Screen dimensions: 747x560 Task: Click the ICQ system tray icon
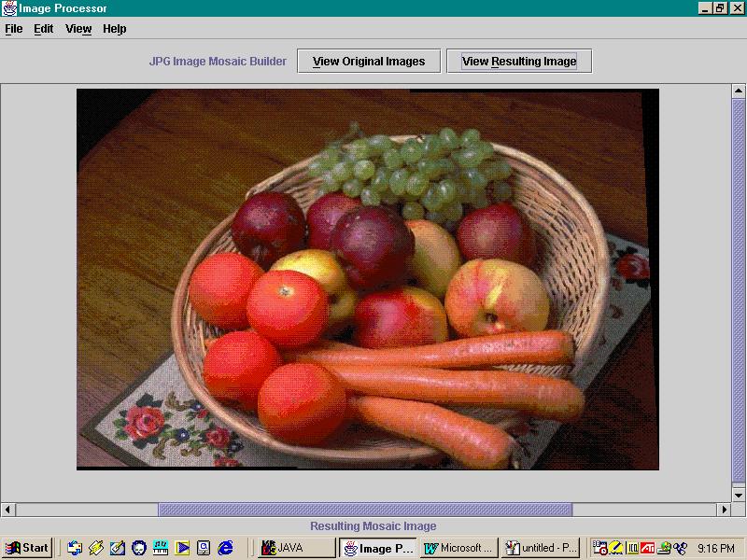[x=633, y=548]
